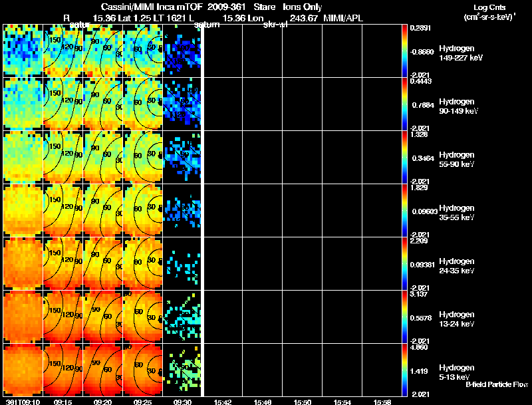This screenshot has height=405, width=532.
Task: Select the 'Hydrogen 90-149 keV' channel label
Action: click(x=458, y=106)
